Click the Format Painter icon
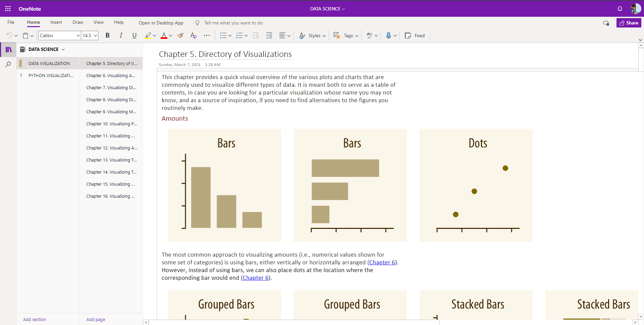 180,36
